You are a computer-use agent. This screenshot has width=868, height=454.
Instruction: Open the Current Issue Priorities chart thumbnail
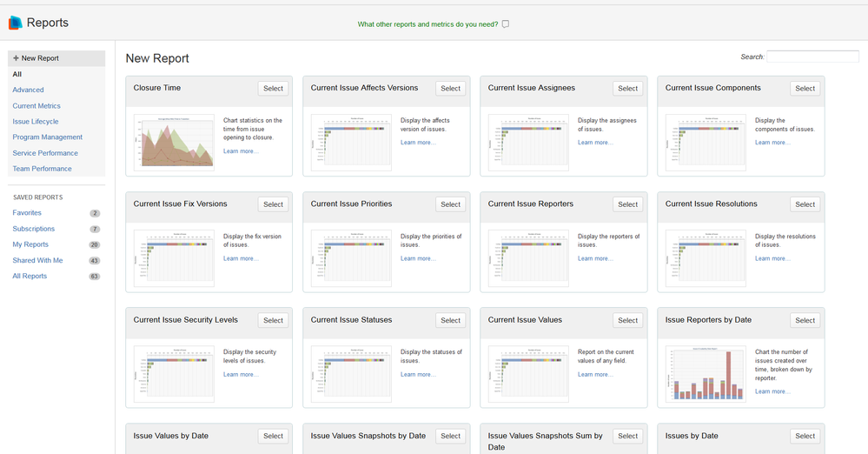pyautogui.click(x=351, y=258)
